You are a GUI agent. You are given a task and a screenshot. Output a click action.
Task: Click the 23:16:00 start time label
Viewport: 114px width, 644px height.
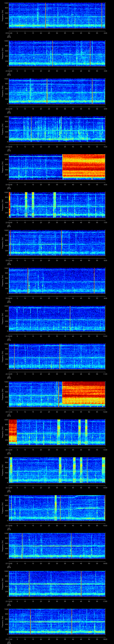9,601
